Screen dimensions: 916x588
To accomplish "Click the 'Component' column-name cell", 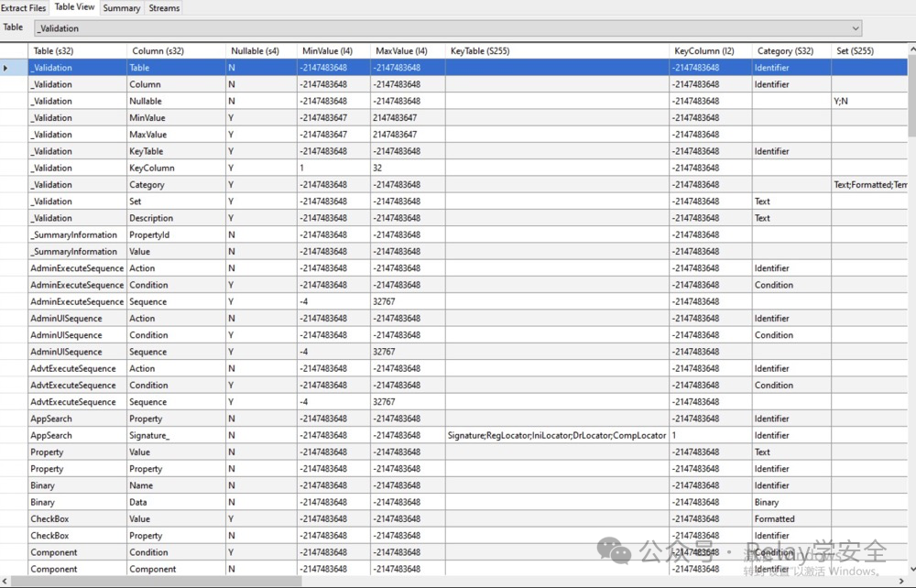I will (x=176, y=570).
